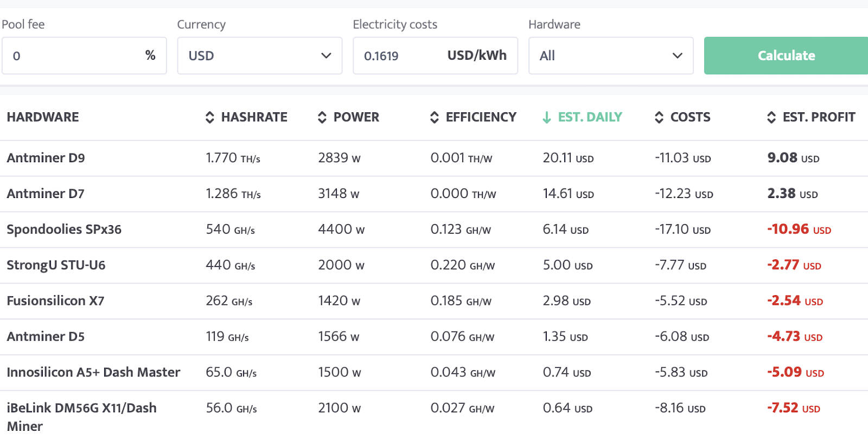Click the -5.09 USD profit value

click(796, 373)
